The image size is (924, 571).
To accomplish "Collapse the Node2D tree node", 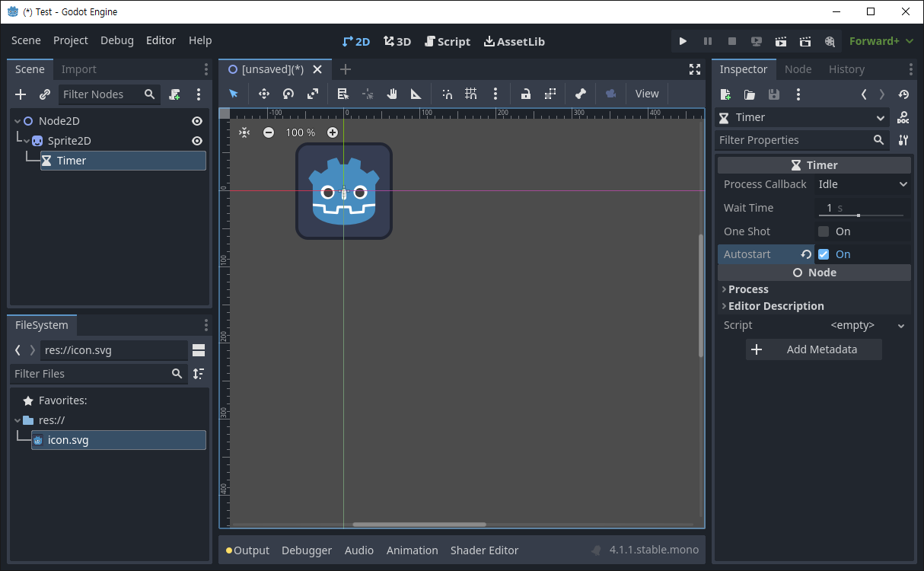I will [18, 121].
